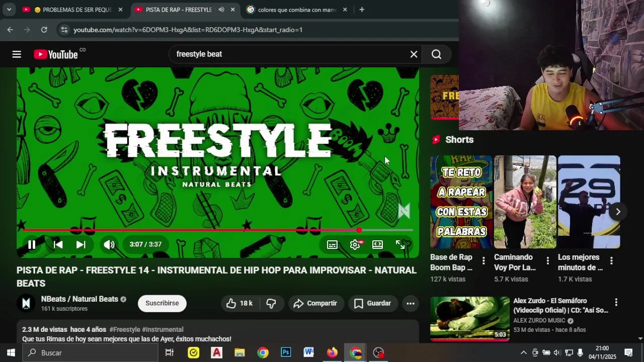The height and width of the screenshot is (362, 644).
Task: Skip to the previous video
Action: tap(58, 245)
